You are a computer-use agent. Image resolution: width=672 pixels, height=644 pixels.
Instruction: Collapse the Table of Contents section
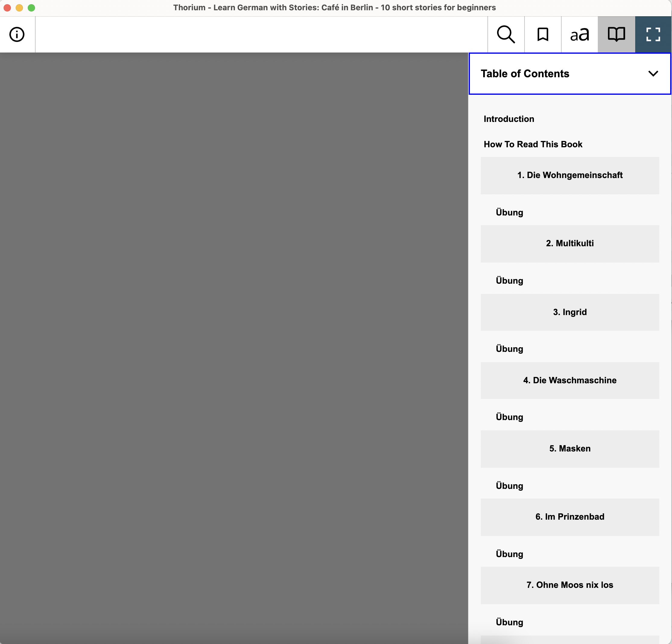[x=653, y=73]
